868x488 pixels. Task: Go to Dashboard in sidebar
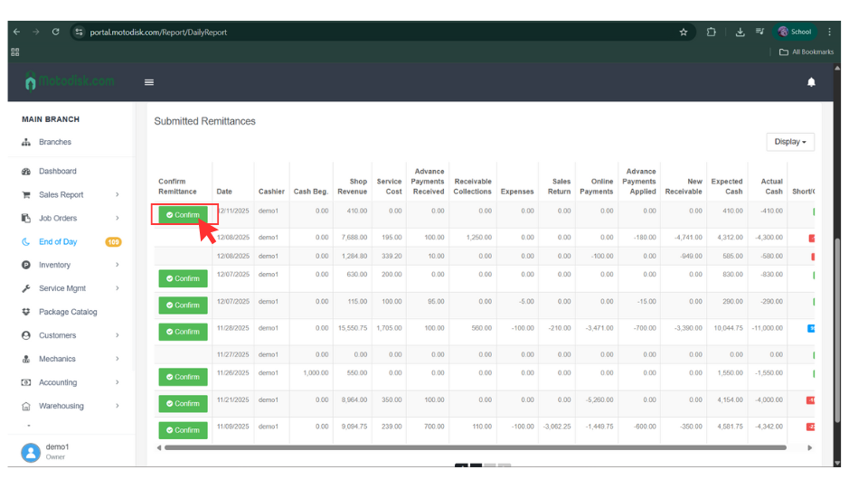(57, 171)
